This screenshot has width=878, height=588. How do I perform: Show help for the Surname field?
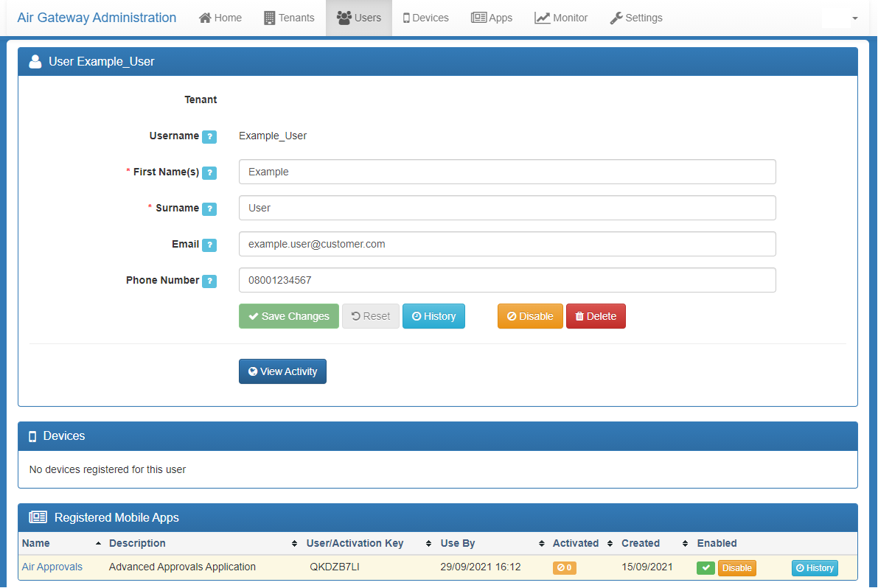click(x=209, y=209)
